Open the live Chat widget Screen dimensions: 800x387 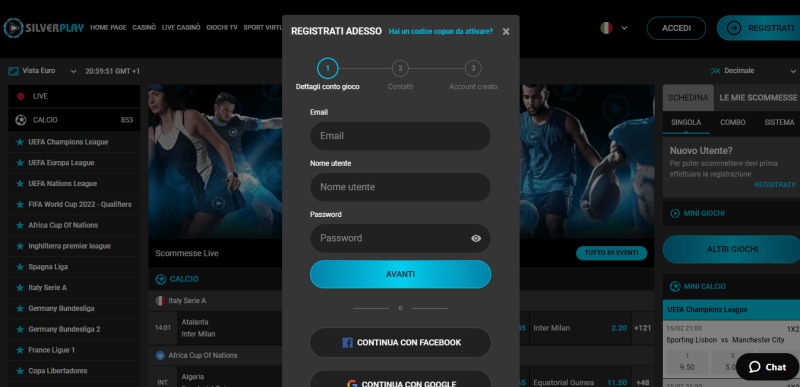pos(767,367)
